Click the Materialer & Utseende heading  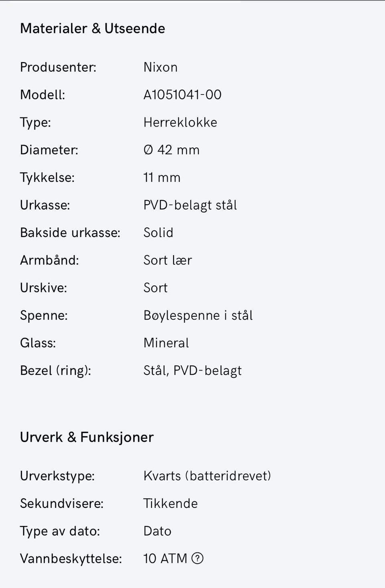(x=93, y=28)
